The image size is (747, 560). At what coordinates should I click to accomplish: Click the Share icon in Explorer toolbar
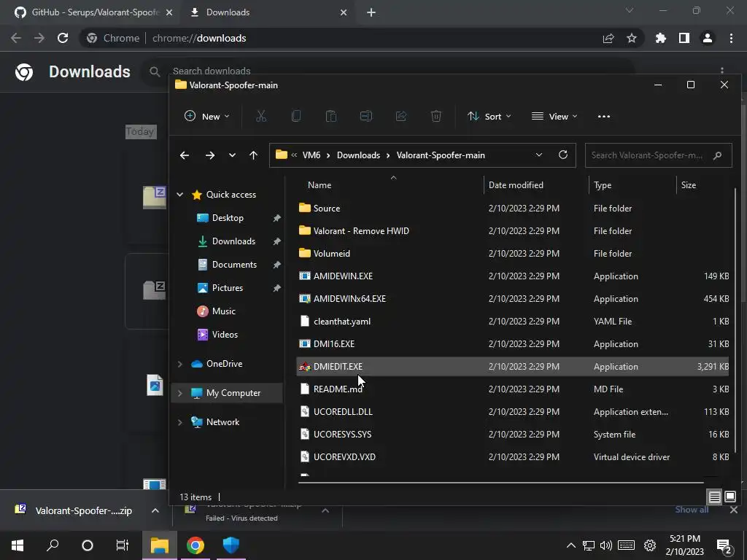401,116
